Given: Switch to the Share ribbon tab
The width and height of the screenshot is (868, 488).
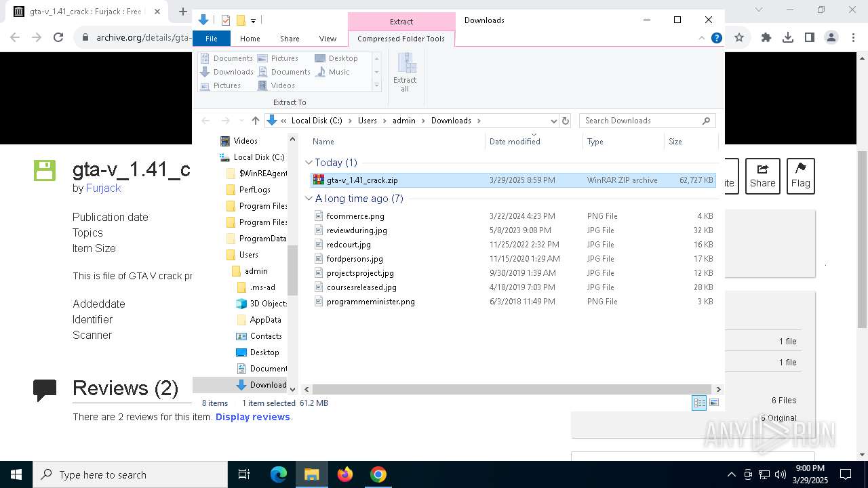Looking at the screenshot, I should pyautogui.click(x=290, y=39).
